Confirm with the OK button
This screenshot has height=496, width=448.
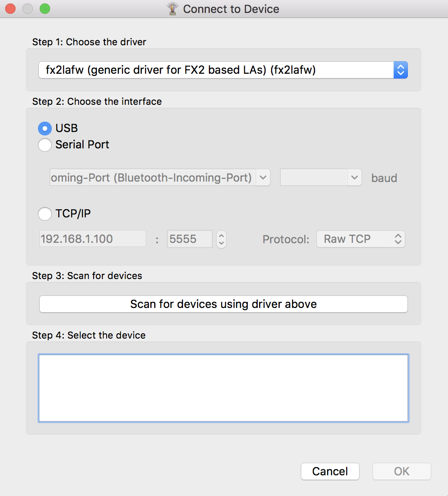pos(401,471)
